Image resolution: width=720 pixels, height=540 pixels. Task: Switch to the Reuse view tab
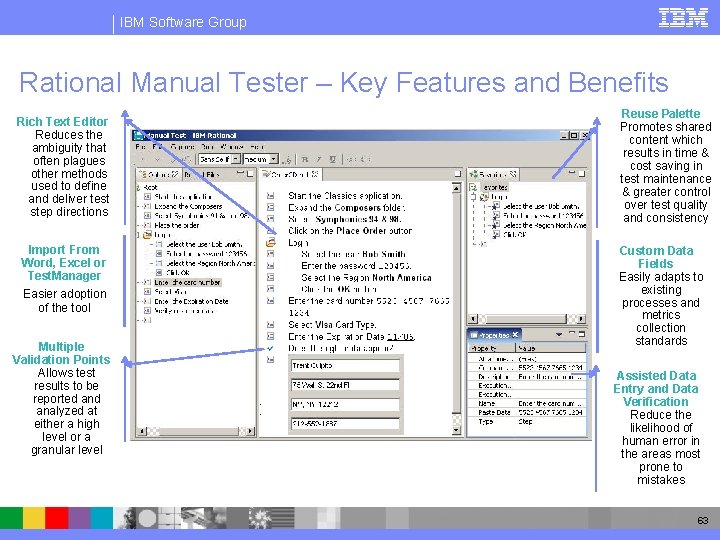point(493,174)
